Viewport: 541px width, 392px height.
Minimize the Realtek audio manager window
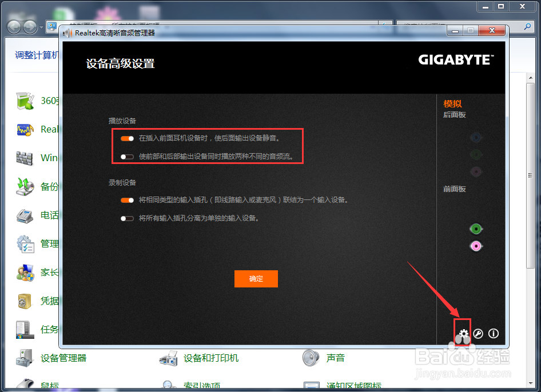(455, 31)
